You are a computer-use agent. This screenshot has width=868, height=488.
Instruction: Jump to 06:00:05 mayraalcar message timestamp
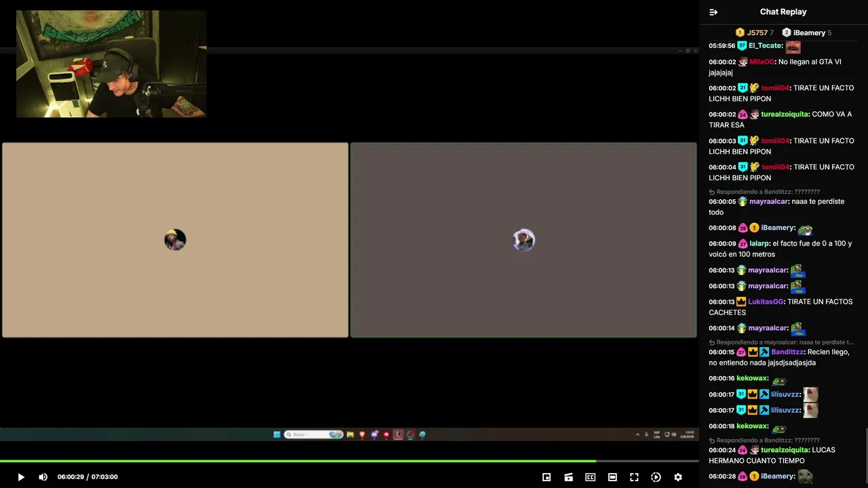722,202
